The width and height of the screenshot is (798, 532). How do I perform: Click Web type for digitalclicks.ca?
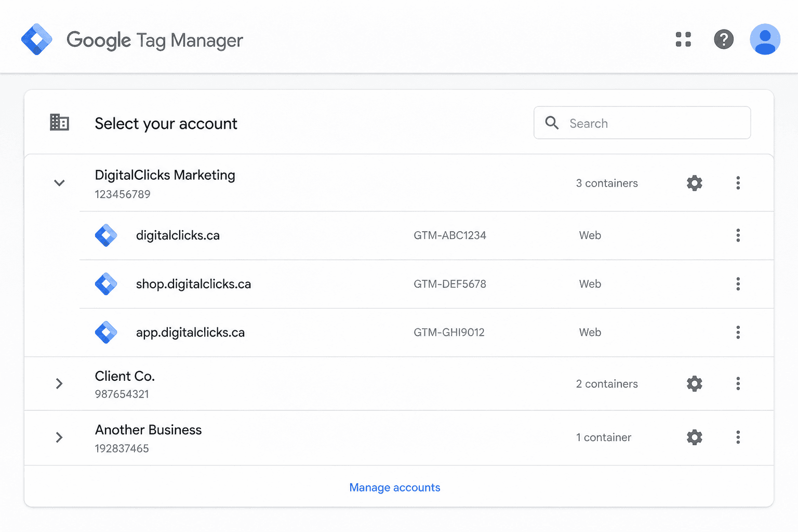590,235
